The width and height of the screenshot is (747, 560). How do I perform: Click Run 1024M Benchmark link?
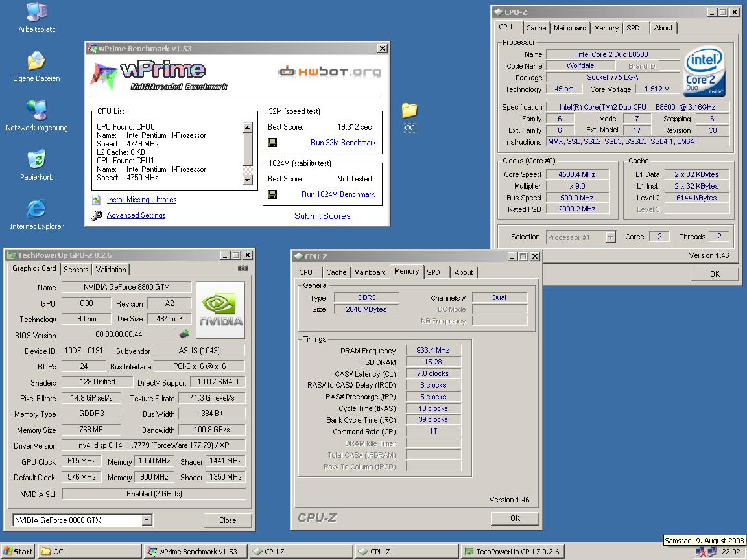[338, 194]
